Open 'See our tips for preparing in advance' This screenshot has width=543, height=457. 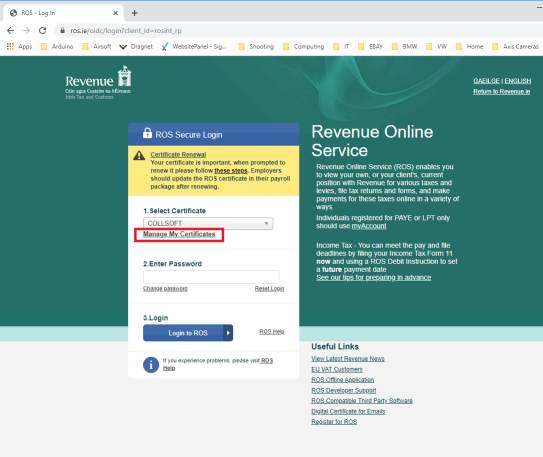[x=374, y=277]
